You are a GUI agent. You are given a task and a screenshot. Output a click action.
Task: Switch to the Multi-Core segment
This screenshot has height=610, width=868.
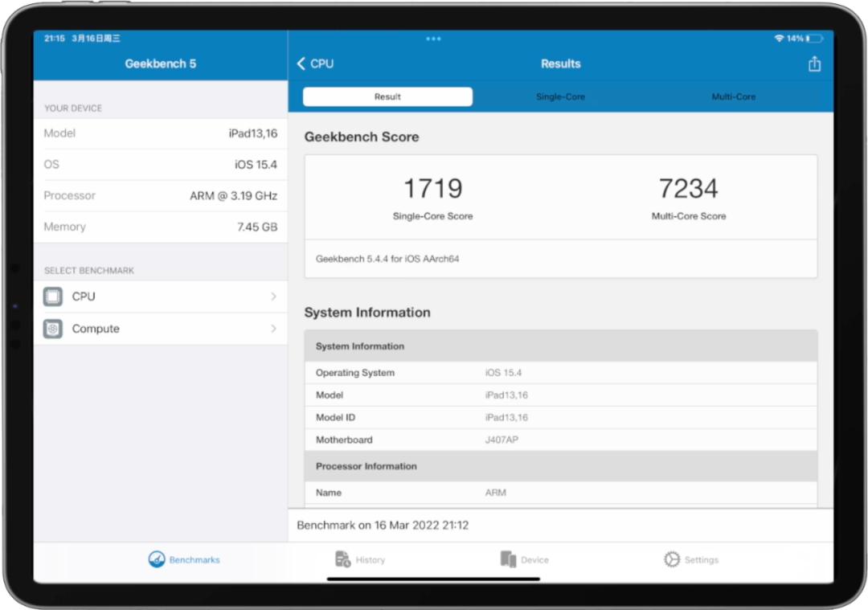tap(734, 96)
